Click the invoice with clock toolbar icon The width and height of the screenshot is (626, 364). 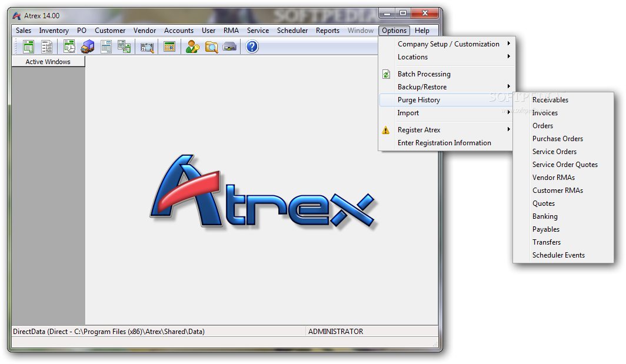coord(69,46)
